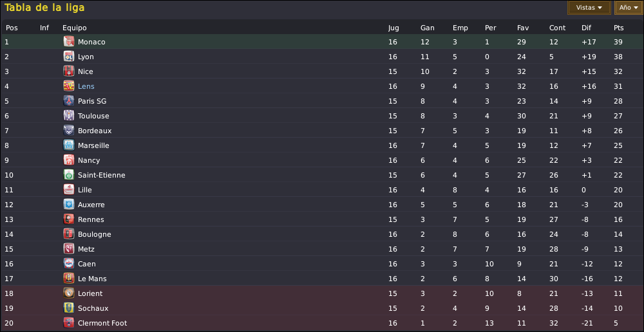Click the Dif column header
644x332 pixels.
[586, 28]
